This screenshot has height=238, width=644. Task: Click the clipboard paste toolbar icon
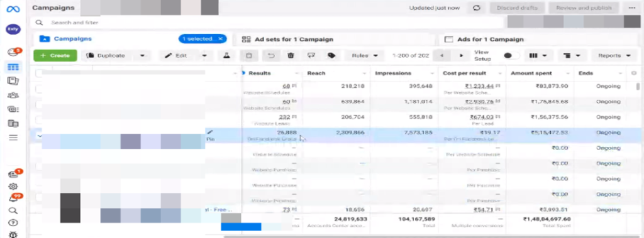(x=249, y=55)
